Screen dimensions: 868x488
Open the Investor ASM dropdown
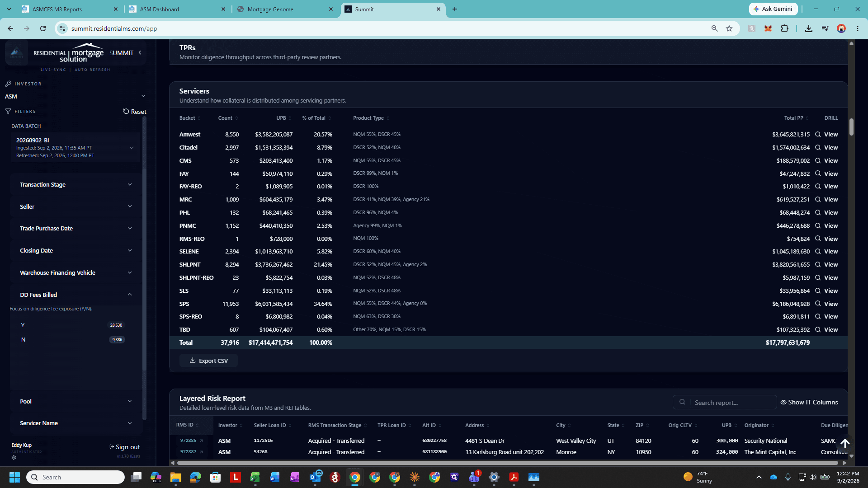[x=75, y=96]
